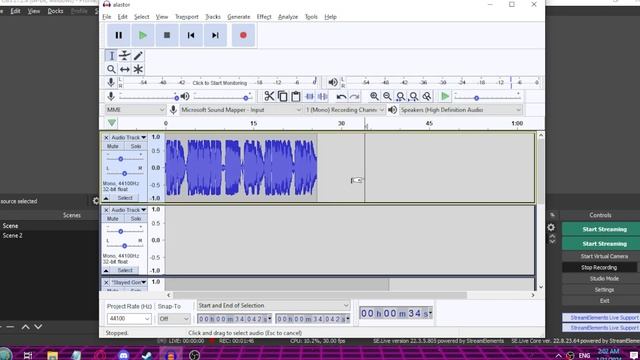The image size is (640, 360).
Task: Click the Redo arrow icon
Action: (x=354, y=96)
